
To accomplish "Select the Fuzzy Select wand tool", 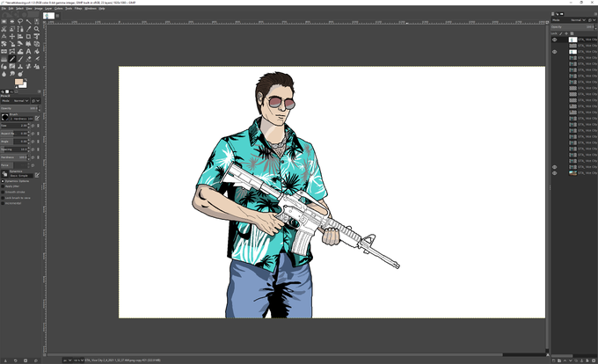I will pyautogui.click(x=29, y=21).
